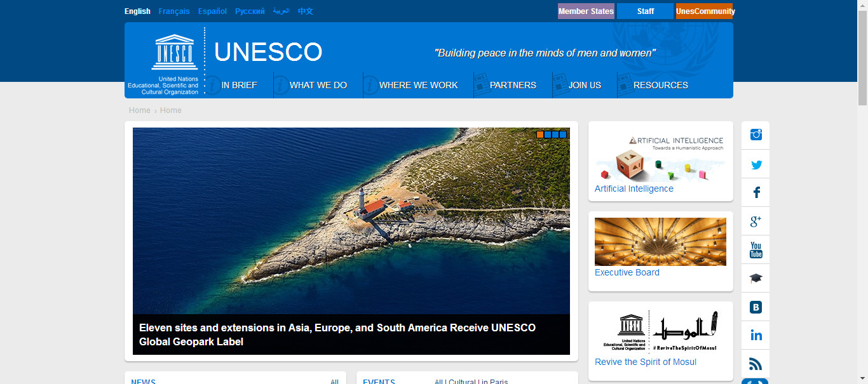Click the vertical scrollbar thumb
Viewport: 868px width, 384px height.
(862, 57)
